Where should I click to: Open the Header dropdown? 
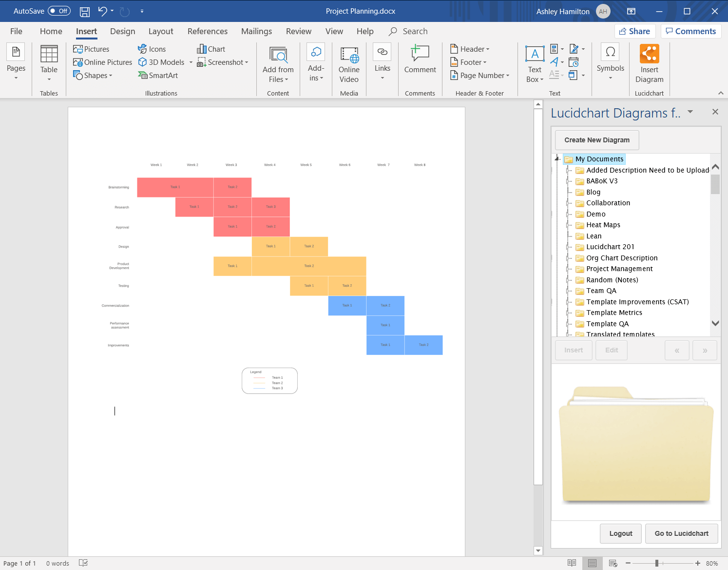470,49
